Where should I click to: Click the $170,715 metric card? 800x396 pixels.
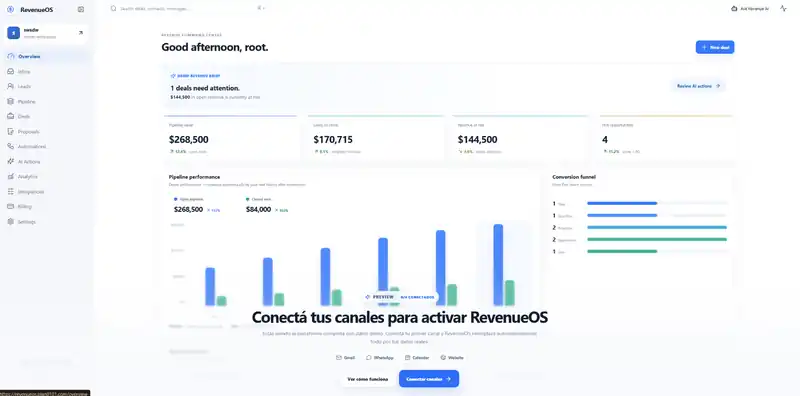(376, 139)
